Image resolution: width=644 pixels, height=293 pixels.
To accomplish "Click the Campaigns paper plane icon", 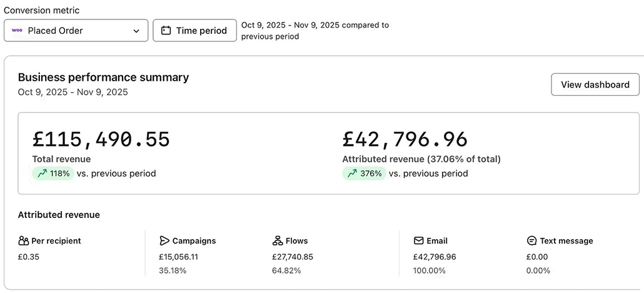I will [164, 240].
